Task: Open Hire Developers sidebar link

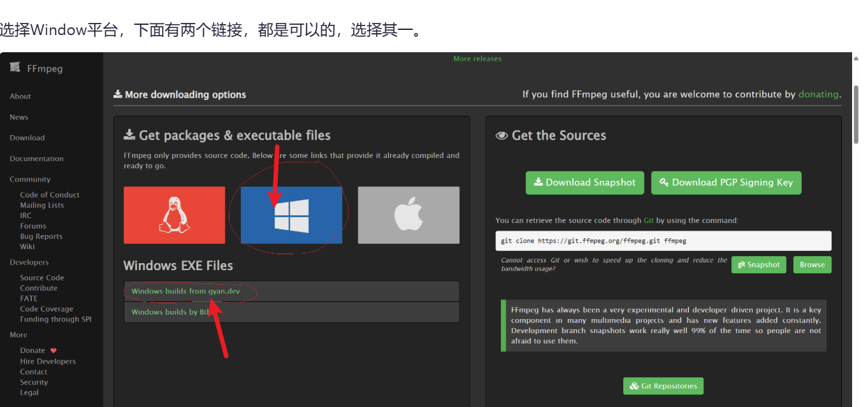Action: coord(48,361)
